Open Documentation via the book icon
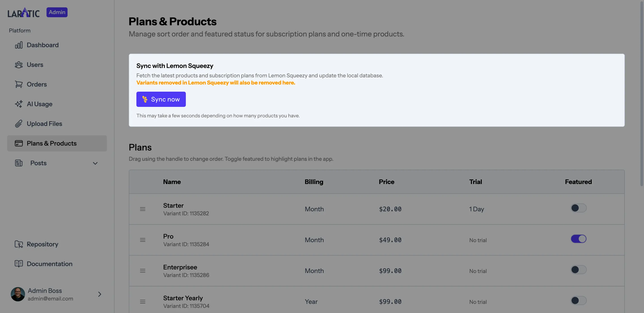The image size is (644, 313). click(x=19, y=264)
